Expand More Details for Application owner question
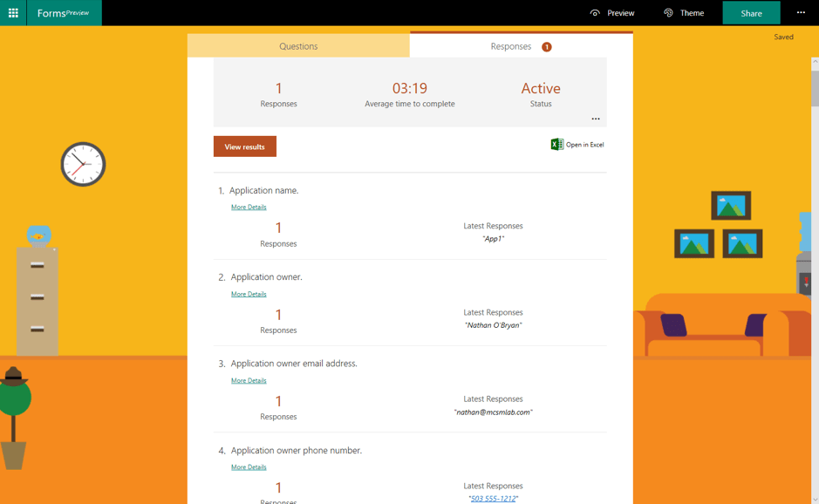Screen dimensions: 819x504 tap(249, 294)
